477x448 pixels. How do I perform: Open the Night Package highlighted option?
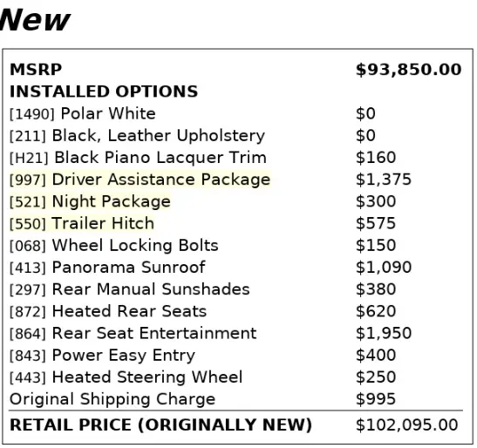[x=90, y=201]
